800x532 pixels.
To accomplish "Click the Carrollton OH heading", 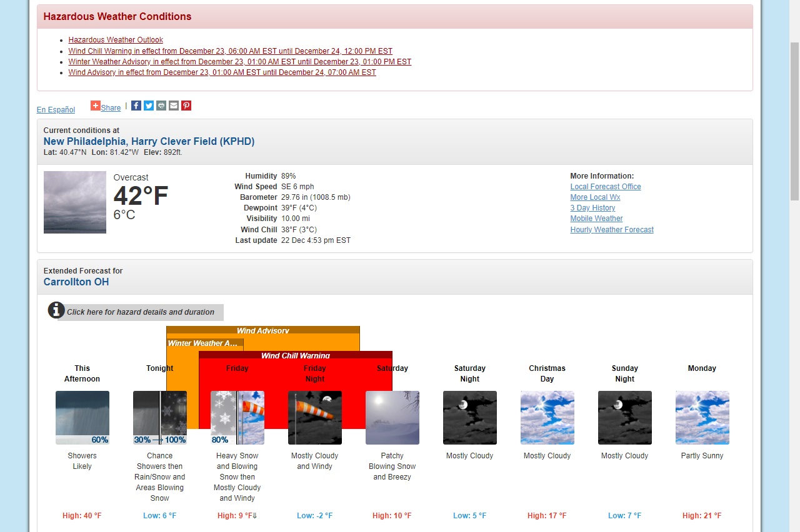I will click(x=76, y=282).
